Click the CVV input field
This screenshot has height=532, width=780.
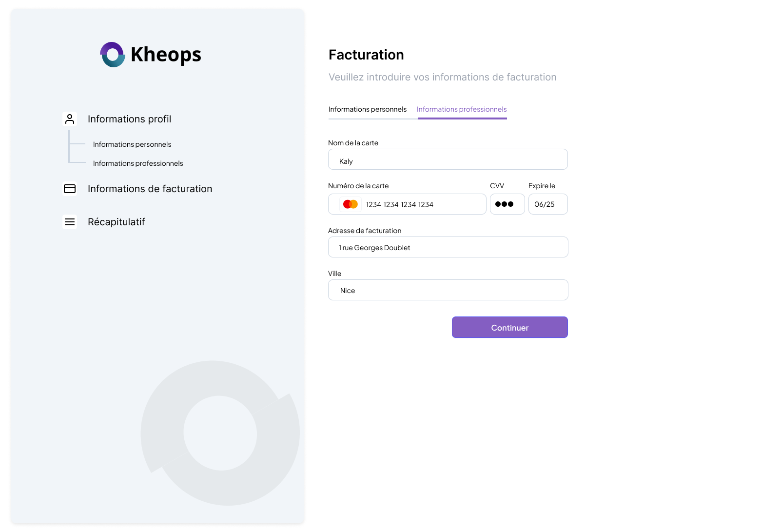pyautogui.click(x=507, y=204)
